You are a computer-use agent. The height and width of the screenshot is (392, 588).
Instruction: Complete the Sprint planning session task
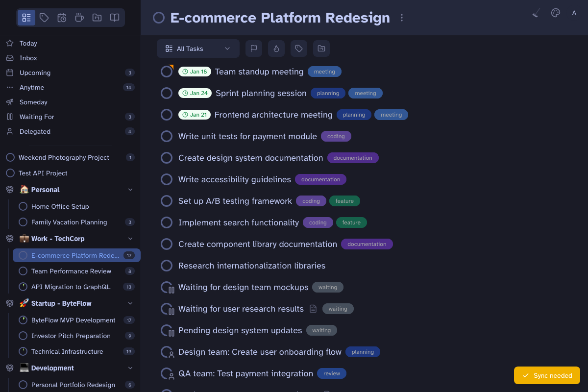(x=167, y=93)
